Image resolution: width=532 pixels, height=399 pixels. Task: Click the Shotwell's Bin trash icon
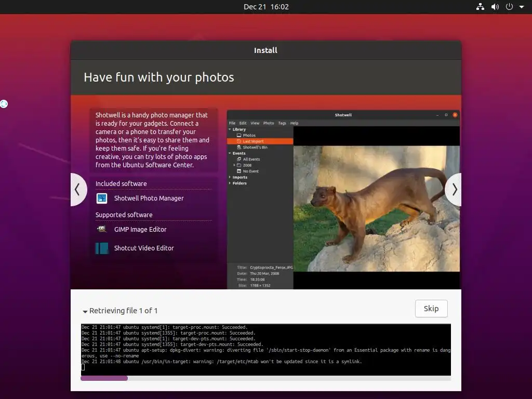239,147
